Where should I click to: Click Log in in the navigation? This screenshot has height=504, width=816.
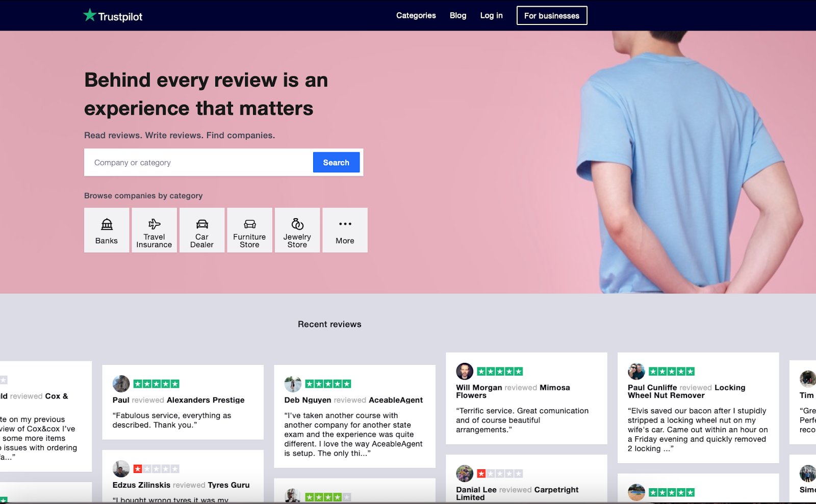(491, 15)
